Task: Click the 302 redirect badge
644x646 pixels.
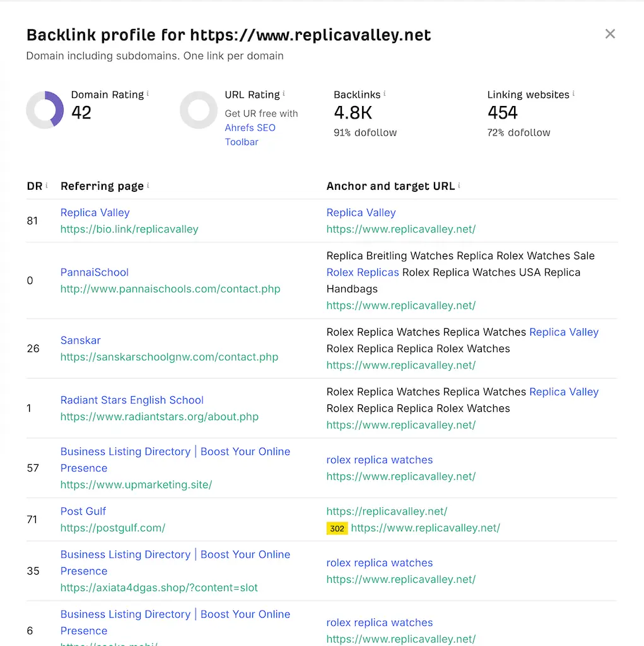Action: pyautogui.click(x=337, y=528)
